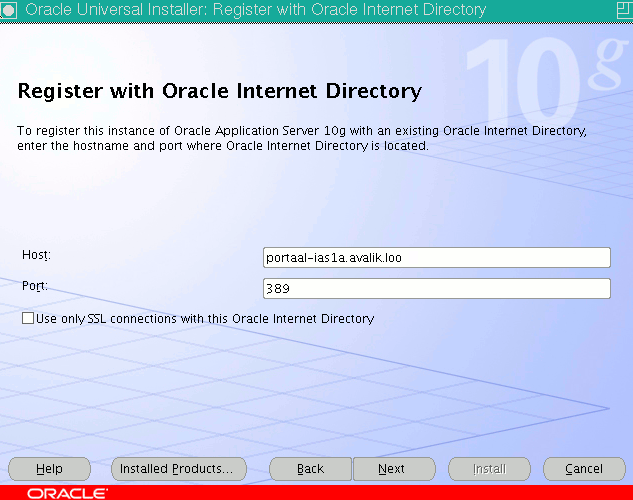Click the Register with Oracle Internet Directory heading
Image resolution: width=633 pixels, height=500 pixels.
tap(220, 91)
